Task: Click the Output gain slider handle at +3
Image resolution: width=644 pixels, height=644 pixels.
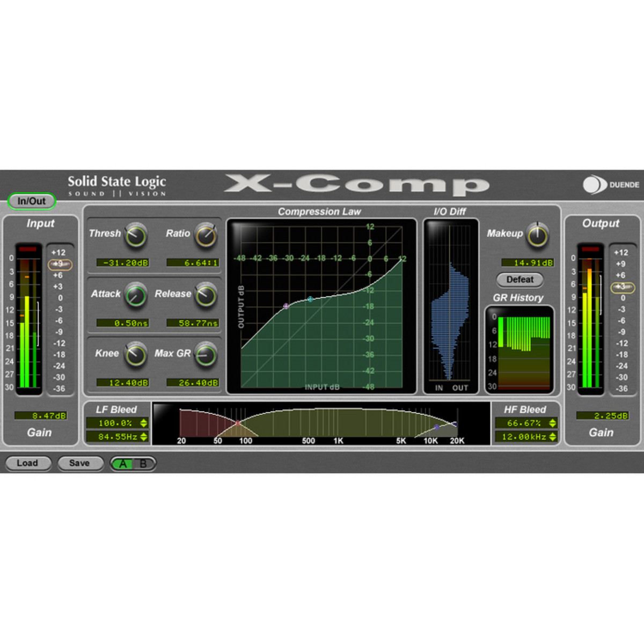Action: click(622, 287)
